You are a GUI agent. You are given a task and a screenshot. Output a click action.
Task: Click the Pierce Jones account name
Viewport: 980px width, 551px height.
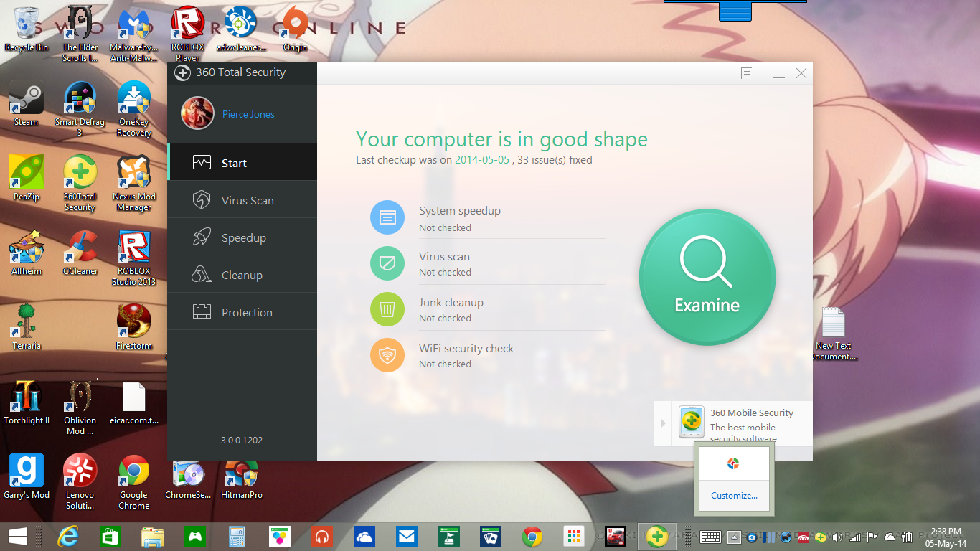click(248, 114)
